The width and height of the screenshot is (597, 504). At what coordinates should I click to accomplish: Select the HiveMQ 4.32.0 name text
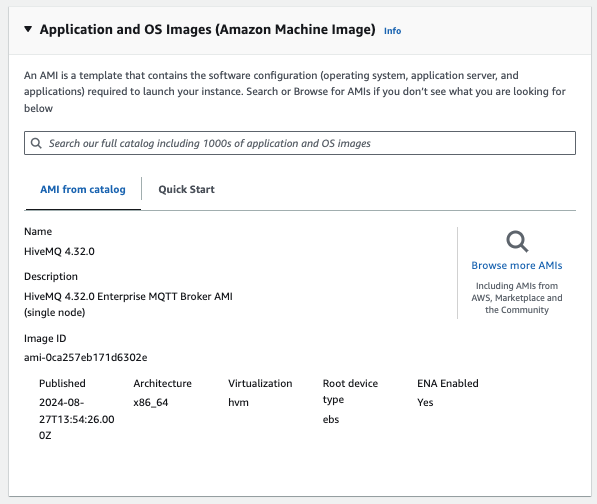click(59, 251)
